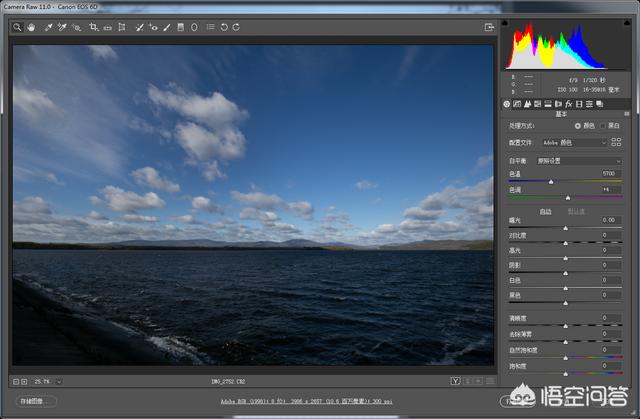Image resolution: width=640 pixels, height=419 pixels.
Task: Click the 对比度 contrast slider handle
Action: coord(566,244)
